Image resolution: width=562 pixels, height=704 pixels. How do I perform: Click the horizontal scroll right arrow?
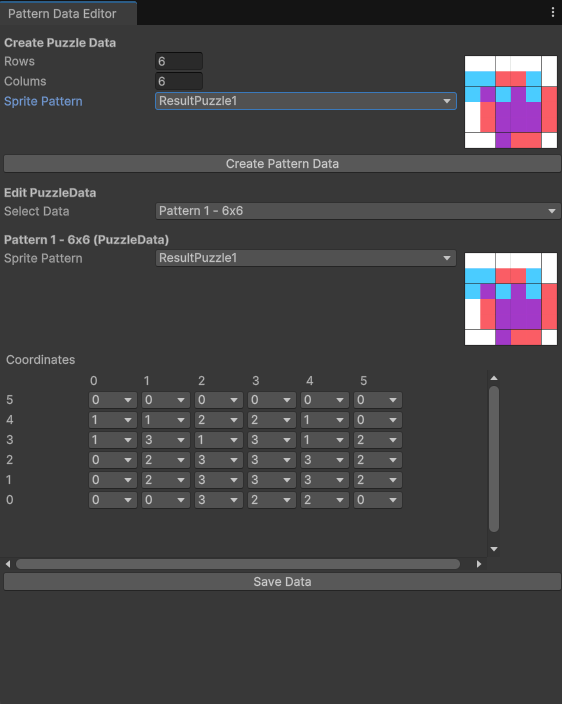[x=479, y=564]
